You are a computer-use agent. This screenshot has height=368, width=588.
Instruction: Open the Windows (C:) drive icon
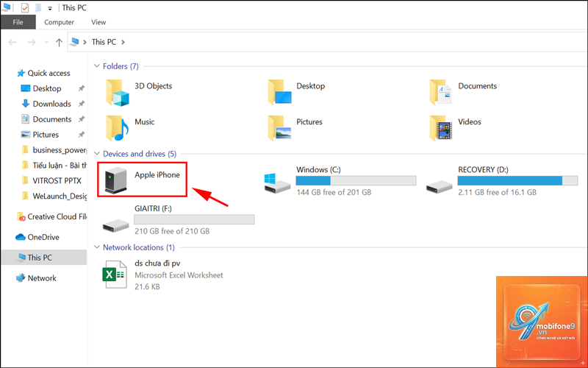tap(278, 183)
